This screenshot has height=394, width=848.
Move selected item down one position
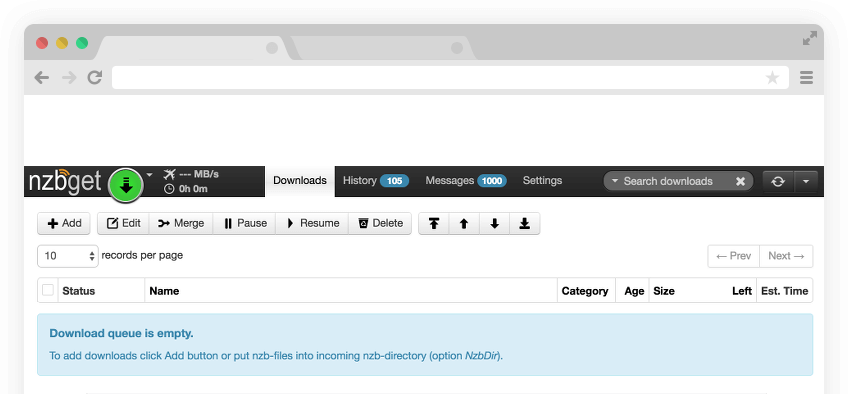coord(494,224)
